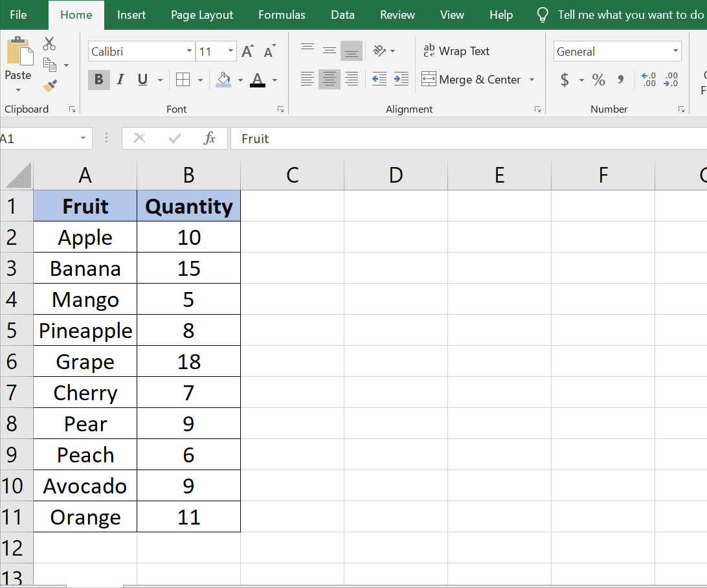Open the Insert Function dialog
This screenshot has width=707, height=588.
tap(210, 138)
